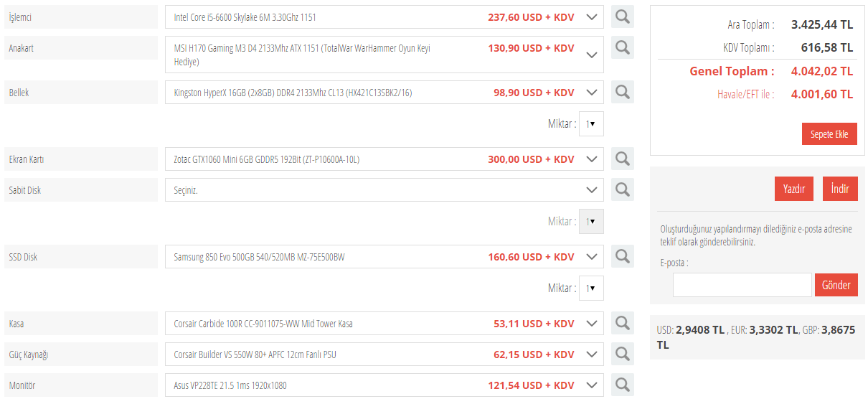Click the Monitör row magnifier icon
Screen dimensions: 868x399
click(622, 385)
